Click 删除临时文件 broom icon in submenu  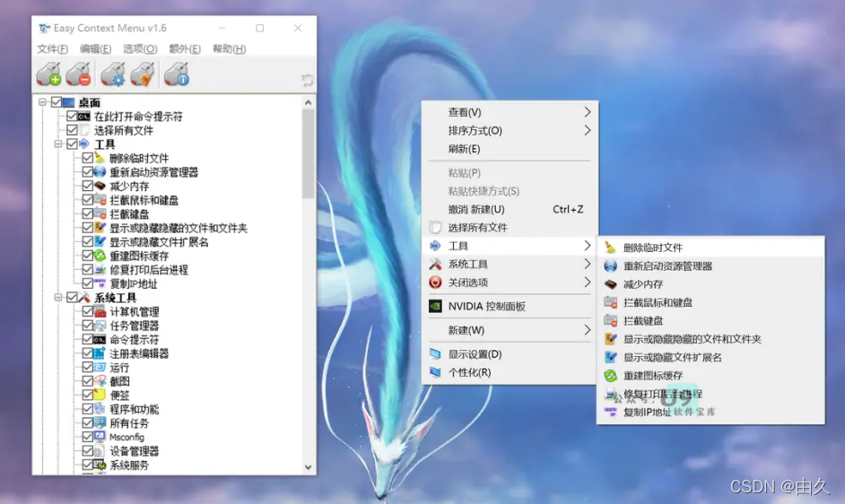click(x=610, y=248)
